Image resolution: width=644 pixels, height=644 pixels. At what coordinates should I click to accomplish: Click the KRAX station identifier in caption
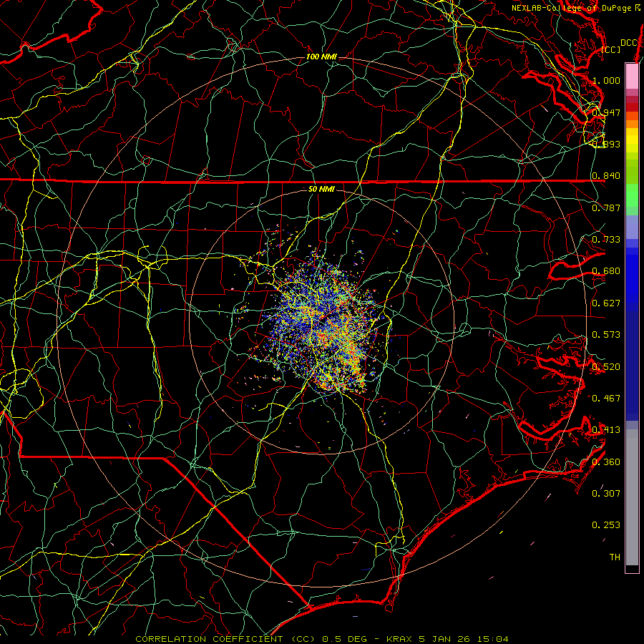[x=401, y=639]
